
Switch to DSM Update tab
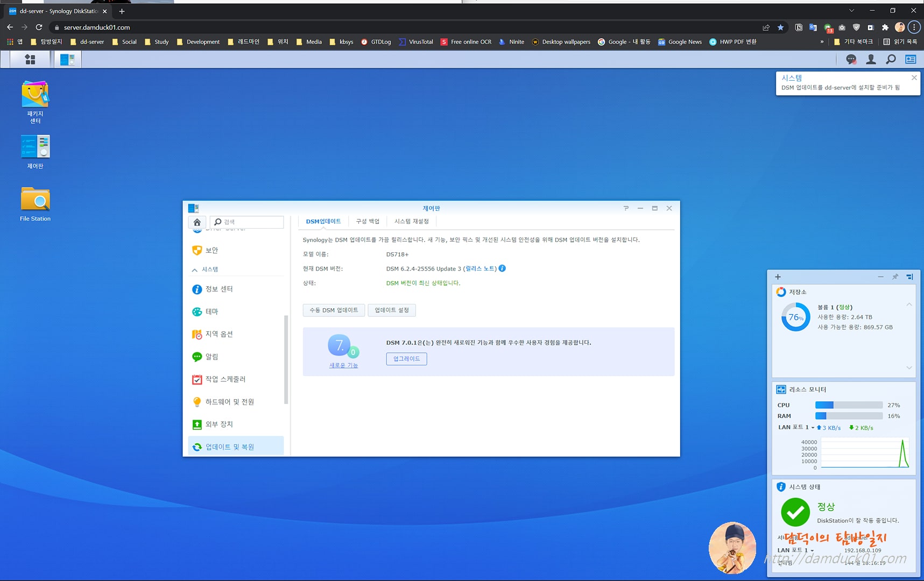tap(323, 221)
